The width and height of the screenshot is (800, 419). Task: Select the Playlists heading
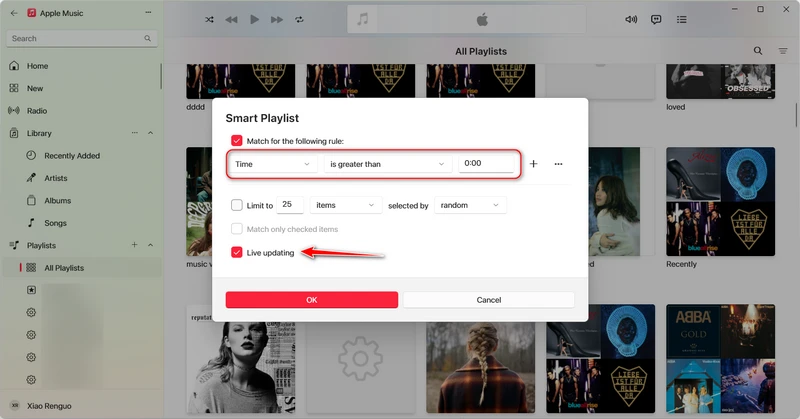[x=41, y=245]
